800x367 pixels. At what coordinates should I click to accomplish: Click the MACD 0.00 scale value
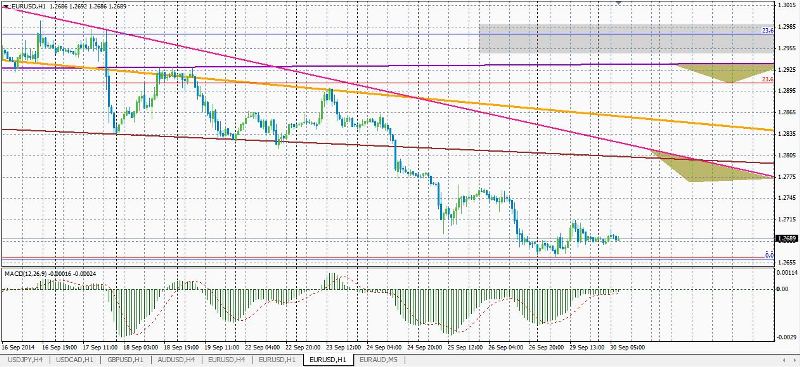(x=783, y=289)
